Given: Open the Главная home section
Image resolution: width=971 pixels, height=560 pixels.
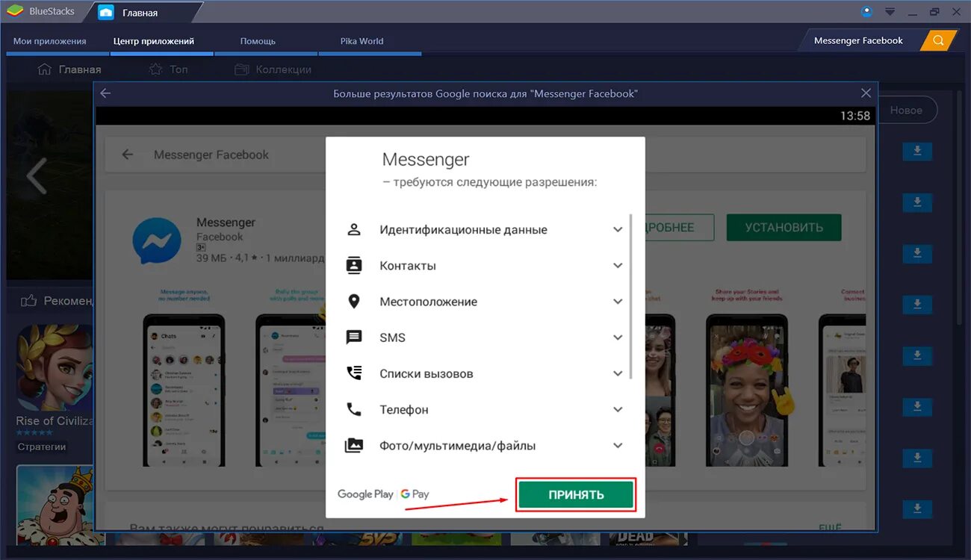Looking at the screenshot, I should [x=69, y=69].
